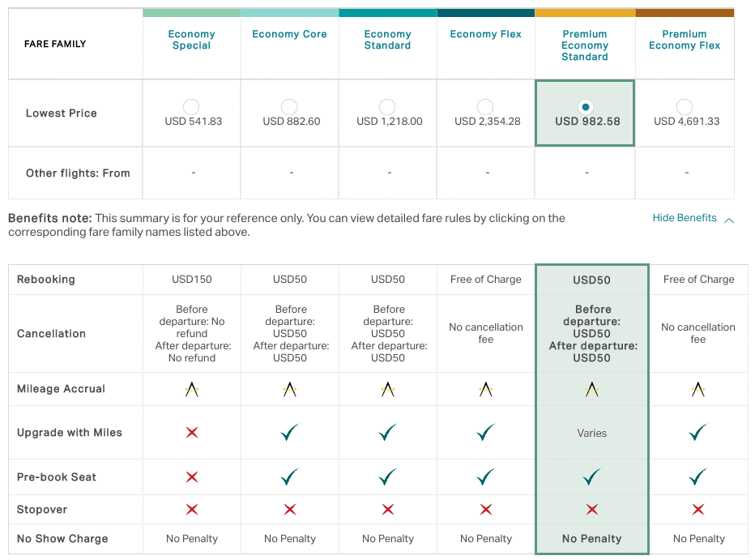Image resolution: width=755 pixels, height=560 pixels.
Task: Select the USD 1,218.00 Economy Standard fare
Action: point(387,107)
